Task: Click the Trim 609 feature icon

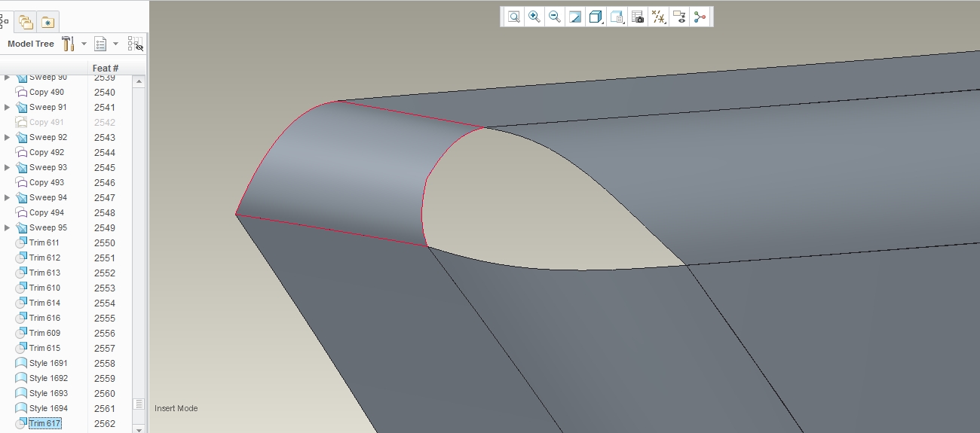Action: click(21, 333)
